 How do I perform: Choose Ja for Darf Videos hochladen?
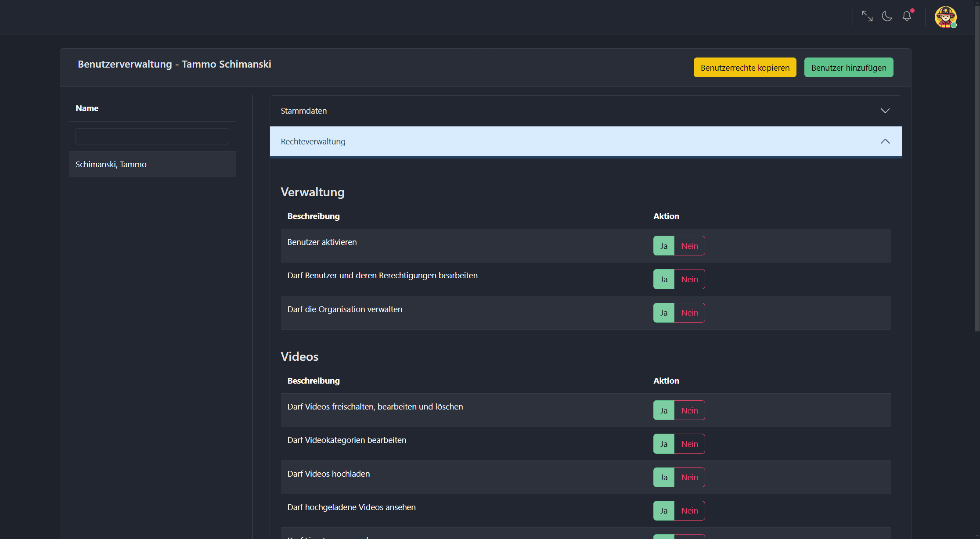coord(663,478)
